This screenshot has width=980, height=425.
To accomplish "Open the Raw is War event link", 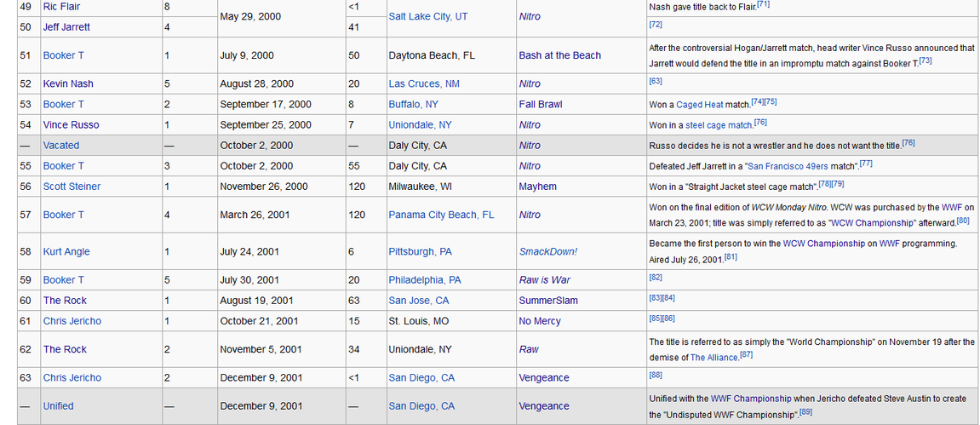I will pos(544,280).
